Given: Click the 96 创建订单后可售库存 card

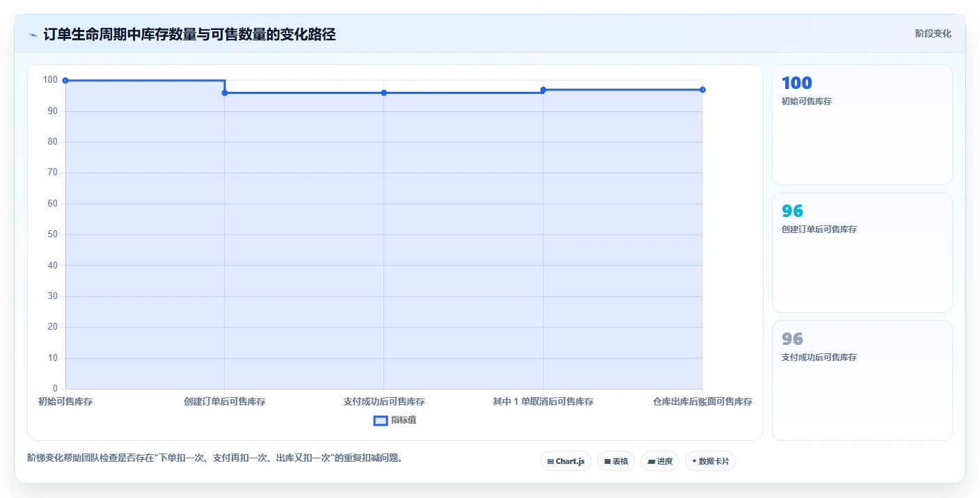Looking at the screenshot, I should [862, 252].
